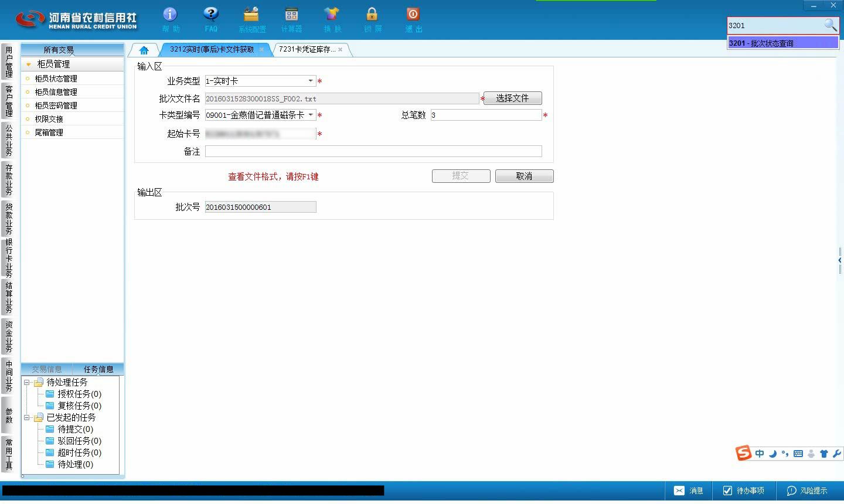This screenshot has height=504, width=844.
Task: Click the 退出 exit icon
Action: 413,19
